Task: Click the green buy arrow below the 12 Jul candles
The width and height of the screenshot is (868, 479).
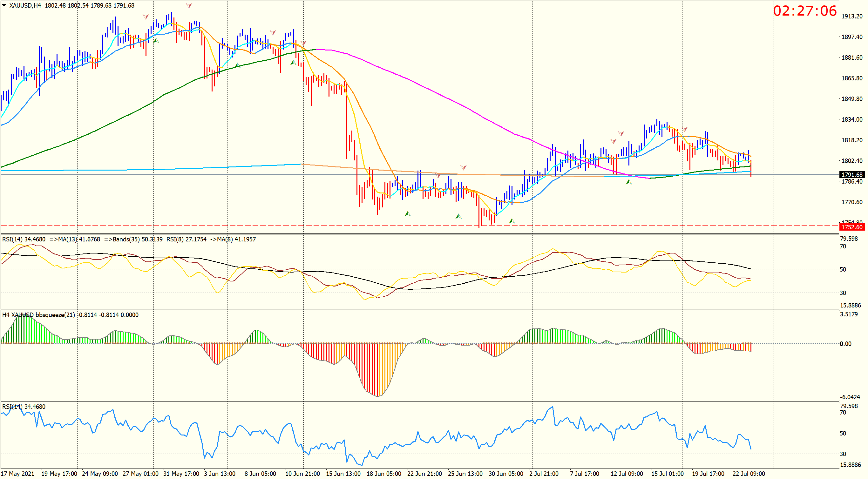Action: click(629, 182)
